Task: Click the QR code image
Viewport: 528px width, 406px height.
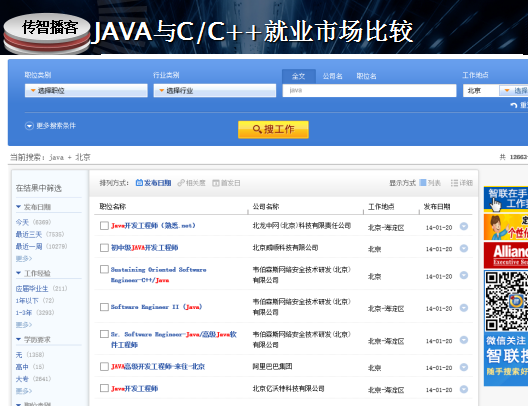Action: pos(506,301)
